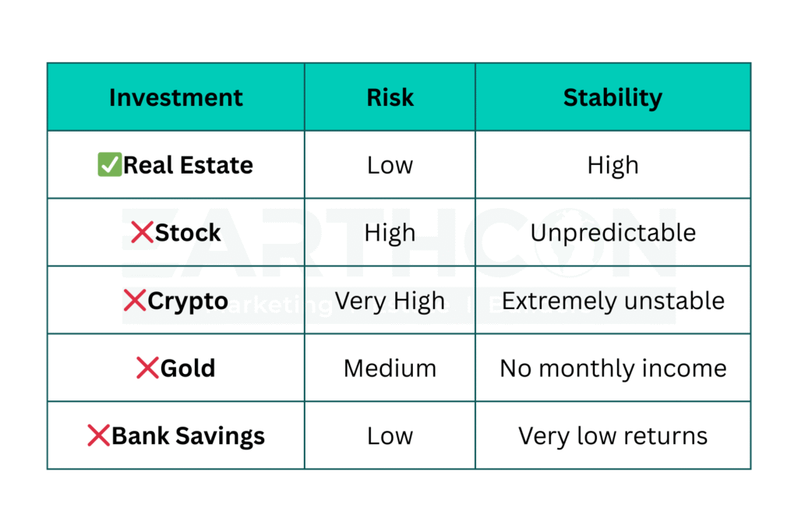The image size is (798, 532).
Task: Click the red X beside Stock
Action: [142, 233]
